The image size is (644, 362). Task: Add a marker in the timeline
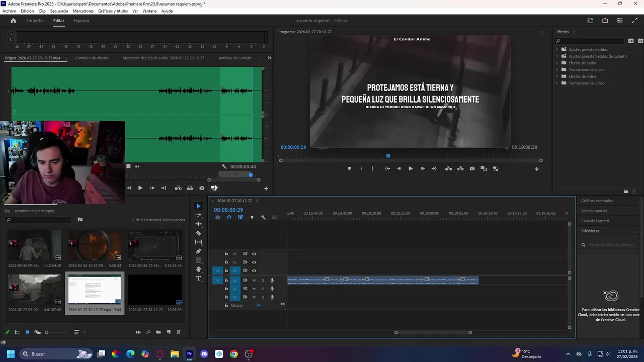tap(252, 217)
